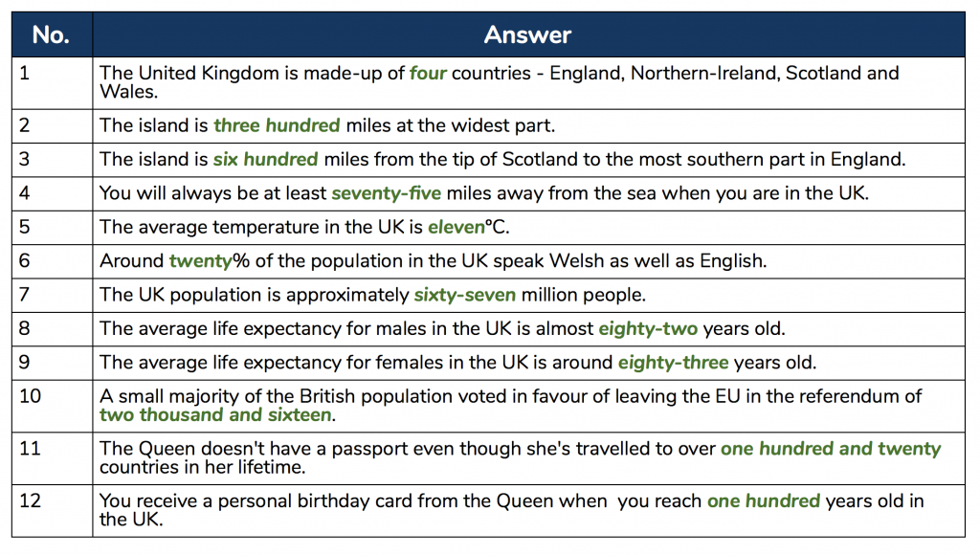
Task: Click 'eighty-three' in females life expectancy row
Action: pos(673,363)
